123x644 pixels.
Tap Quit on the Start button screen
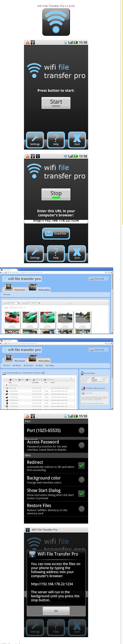pyautogui.click(x=77, y=140)
